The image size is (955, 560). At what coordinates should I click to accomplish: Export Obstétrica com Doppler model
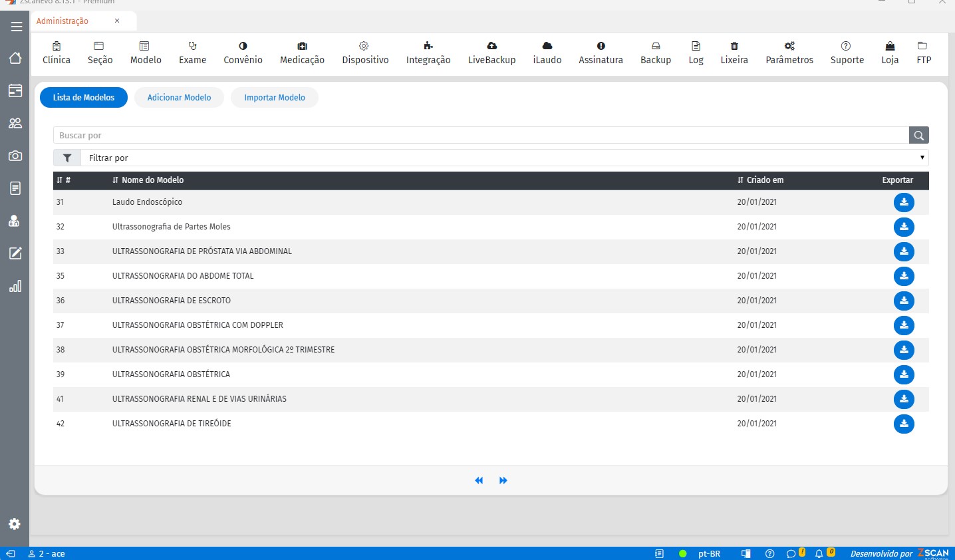point(904,325)
